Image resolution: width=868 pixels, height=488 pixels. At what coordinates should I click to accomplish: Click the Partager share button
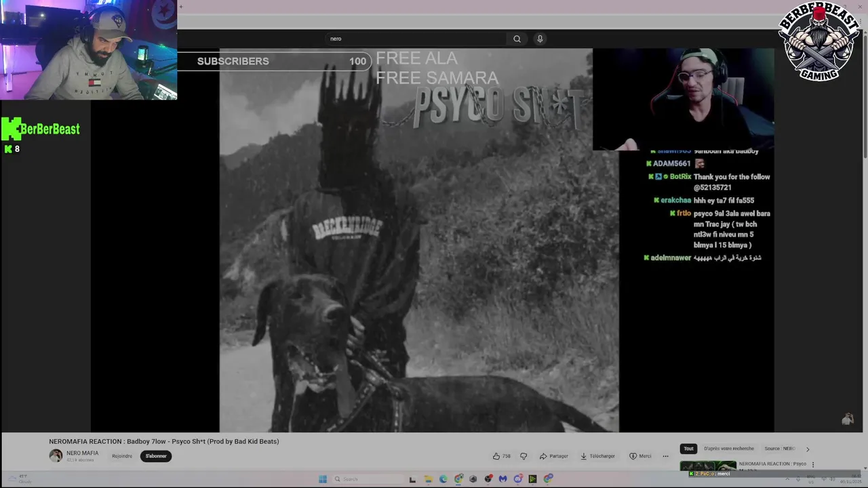pyautogui.click(x=554, y=456)
